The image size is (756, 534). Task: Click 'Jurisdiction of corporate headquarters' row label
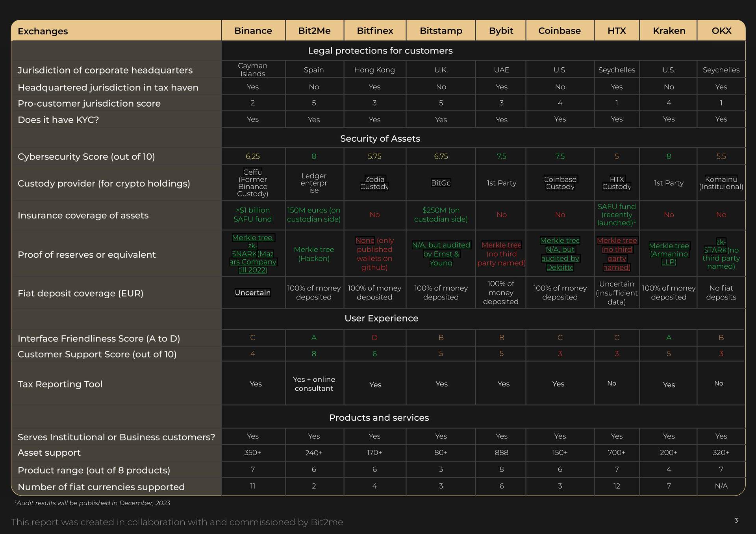click(x=105, y=70)
